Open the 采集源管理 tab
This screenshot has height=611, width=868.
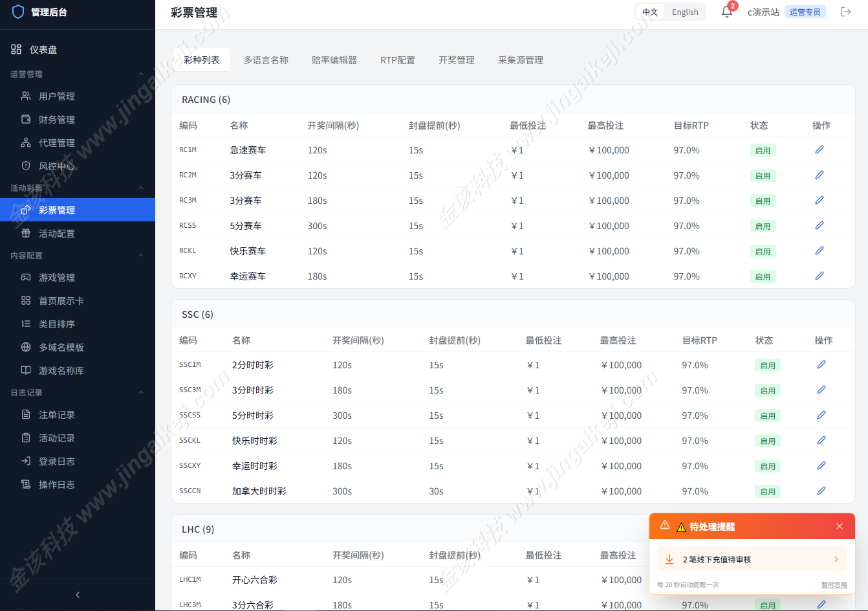coord(521,60)
